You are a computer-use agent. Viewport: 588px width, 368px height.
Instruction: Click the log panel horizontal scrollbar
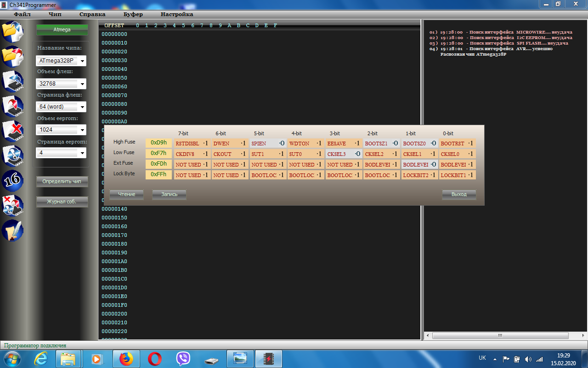pos(500,336)
